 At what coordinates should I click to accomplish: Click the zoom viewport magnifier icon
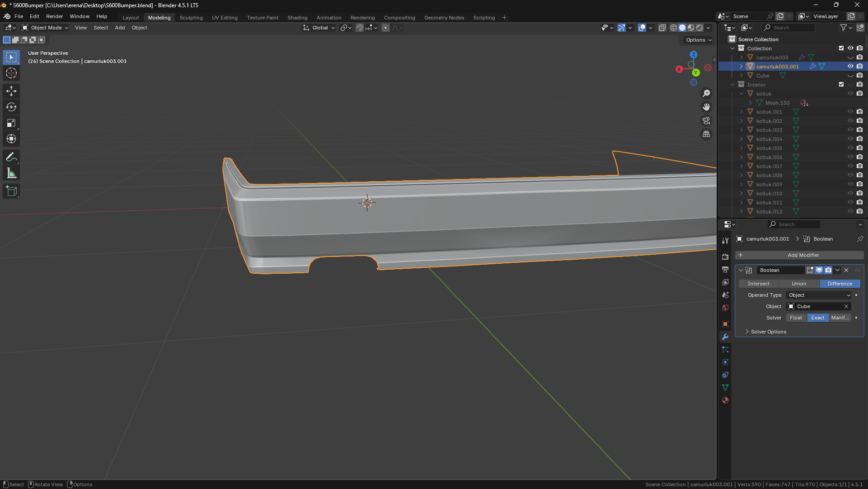coord(706,93)
